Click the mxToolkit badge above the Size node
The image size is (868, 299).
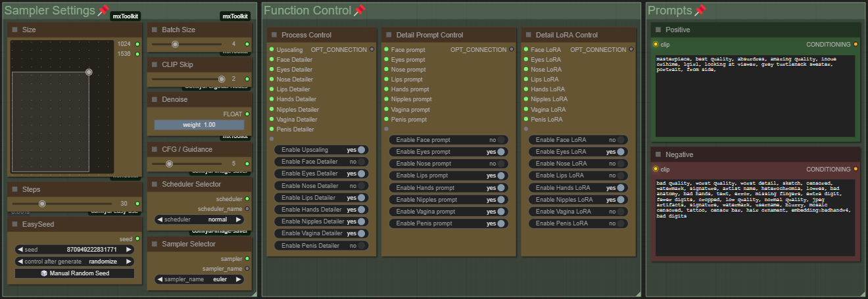coord(125,16)
